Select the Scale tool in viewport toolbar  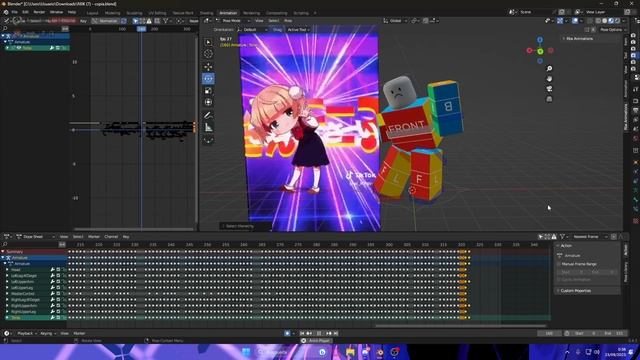(x=209, y=91)
